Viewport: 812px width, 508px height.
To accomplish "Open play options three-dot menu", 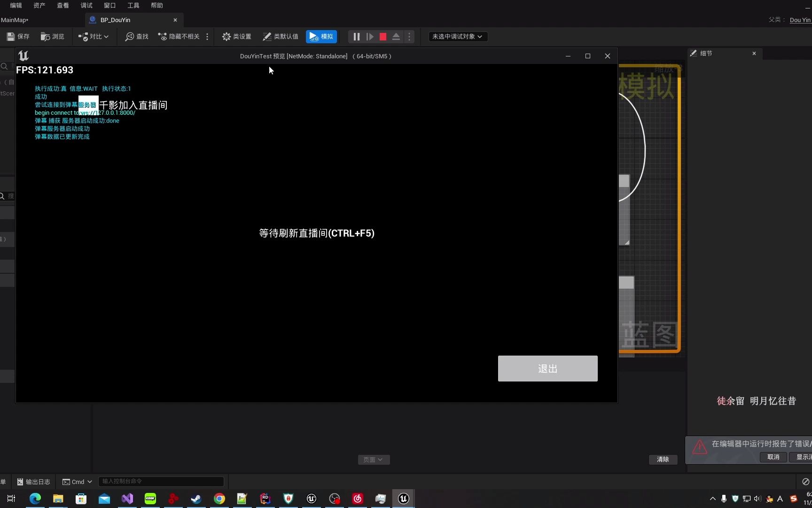I will [409, 37].
